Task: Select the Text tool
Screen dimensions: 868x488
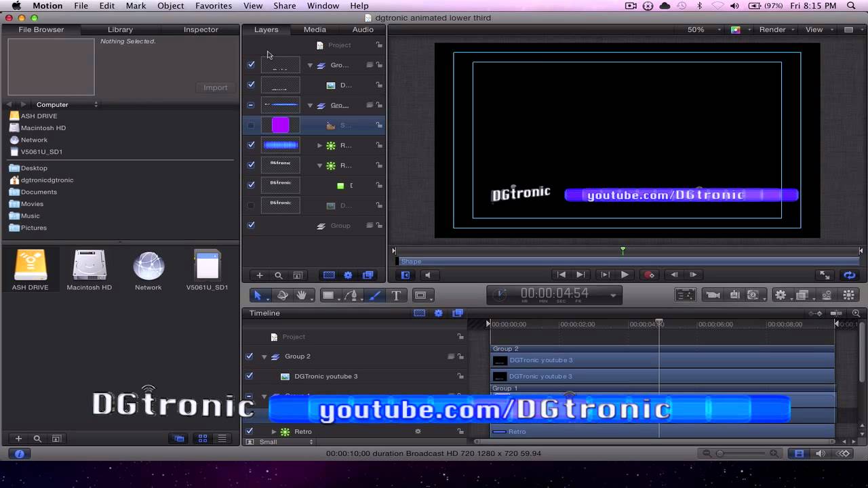Action: 396,295
